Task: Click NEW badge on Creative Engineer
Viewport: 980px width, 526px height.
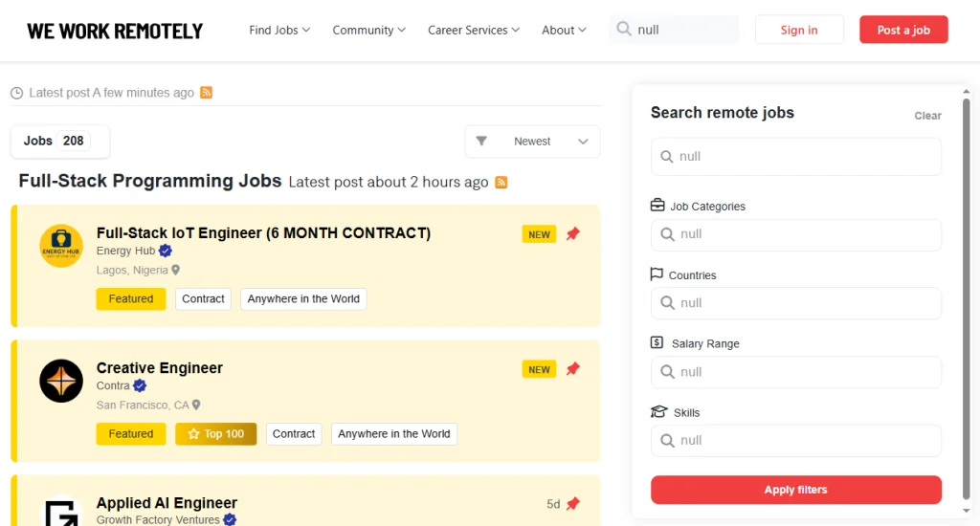Action: coord(539,369)
